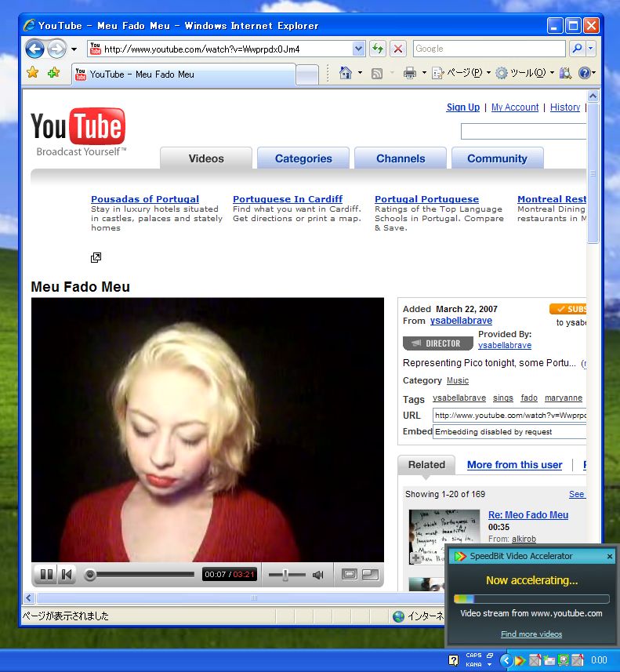Click the fado tag link

click(529, 398)
